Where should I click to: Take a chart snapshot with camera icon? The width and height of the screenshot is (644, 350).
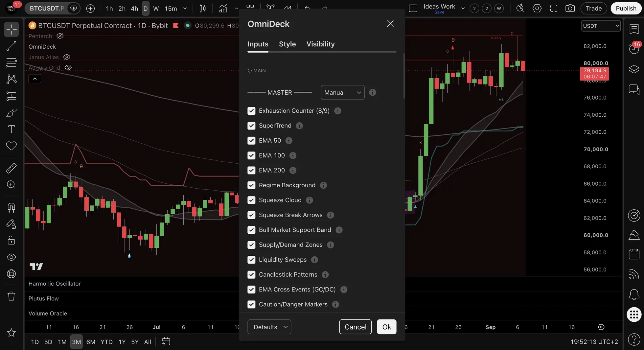pos(570,8)
